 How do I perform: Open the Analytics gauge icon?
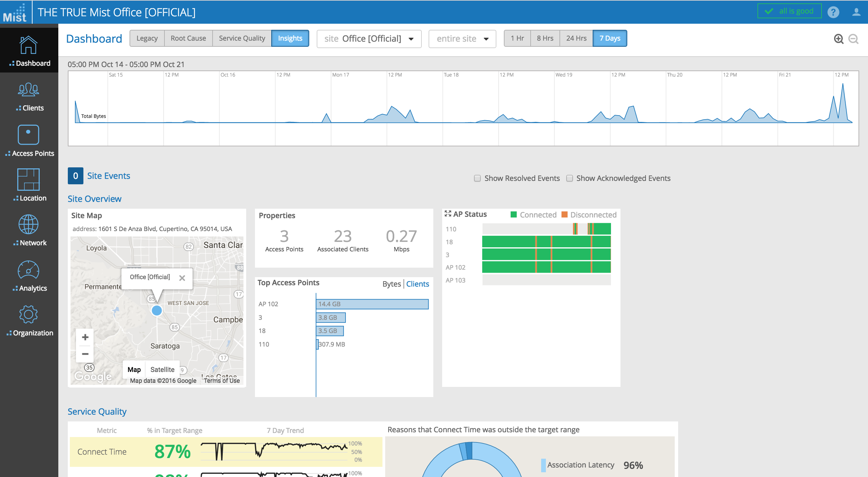pyautogui.click(x=29, y=270)
